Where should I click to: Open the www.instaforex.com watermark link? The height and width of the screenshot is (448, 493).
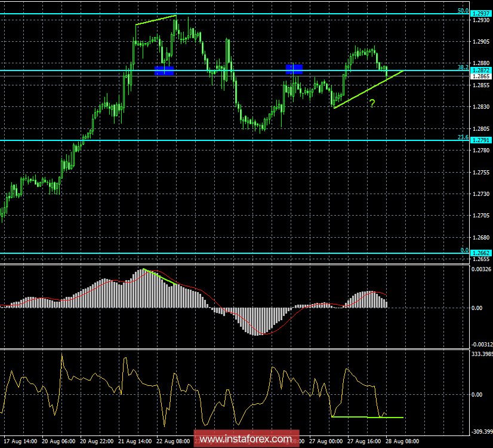click(246, 438)
